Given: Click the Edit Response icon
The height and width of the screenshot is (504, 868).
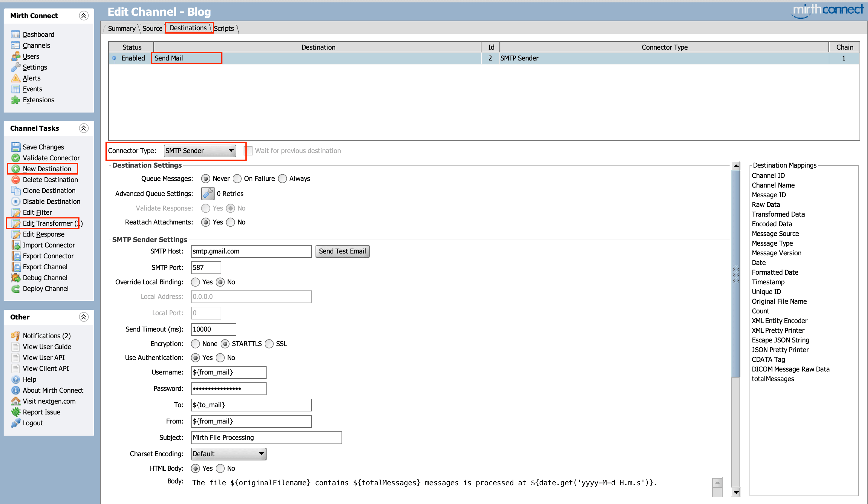Looking at the screenshot, I should (x=15, y=234).
